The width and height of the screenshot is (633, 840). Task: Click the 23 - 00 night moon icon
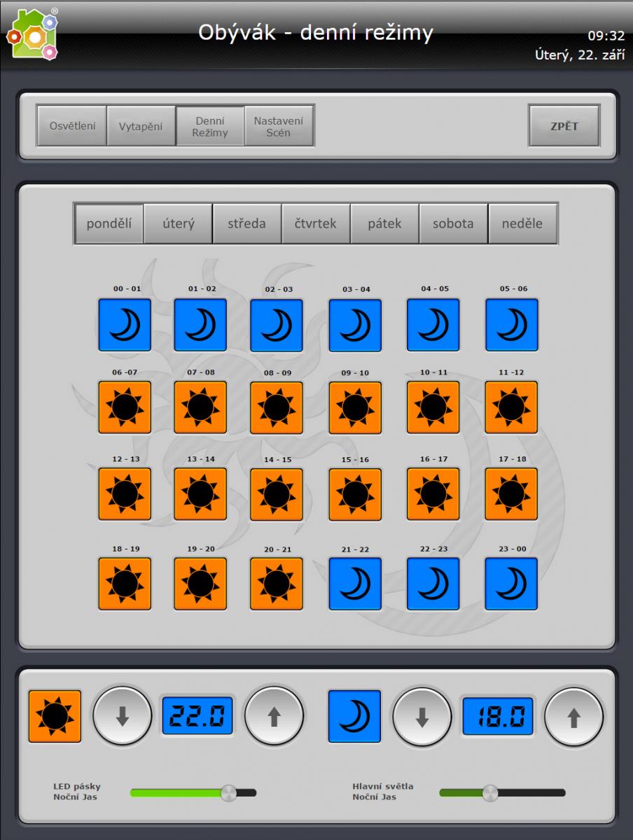click(511, 584)
